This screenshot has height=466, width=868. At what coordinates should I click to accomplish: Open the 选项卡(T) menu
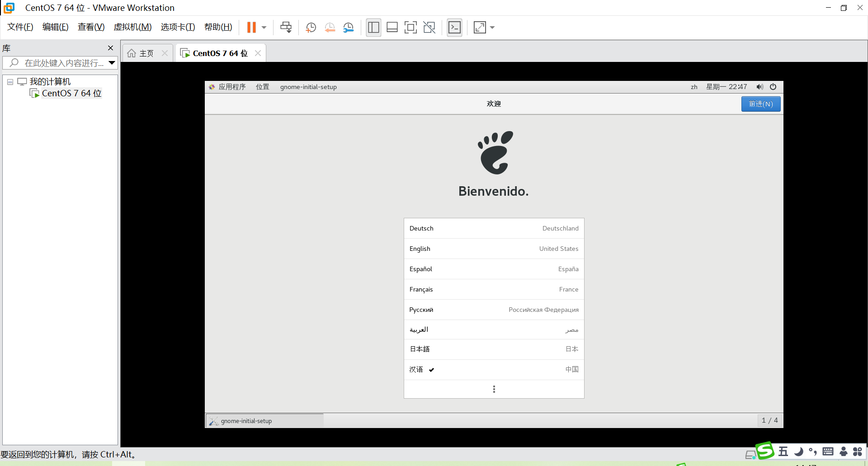(178, 27)
